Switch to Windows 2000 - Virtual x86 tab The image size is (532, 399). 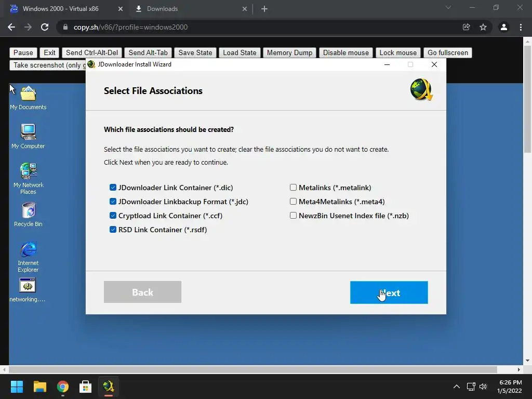[66, 9]
